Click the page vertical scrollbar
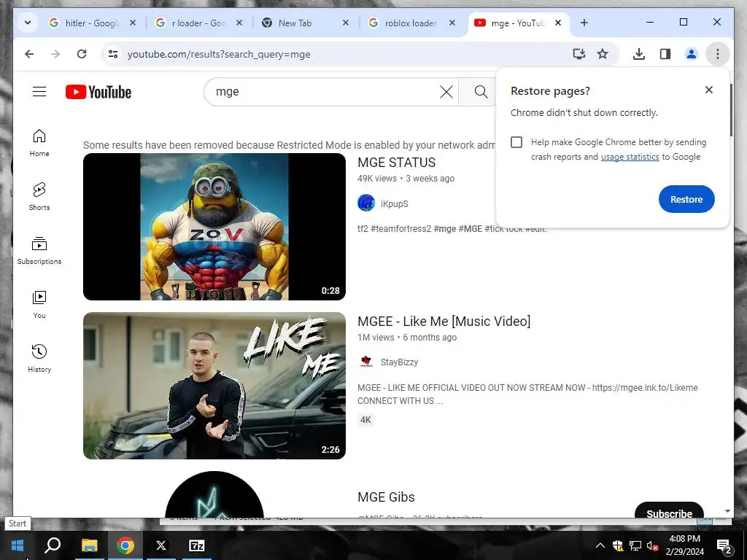747x560 pixels. click(731, 110)
